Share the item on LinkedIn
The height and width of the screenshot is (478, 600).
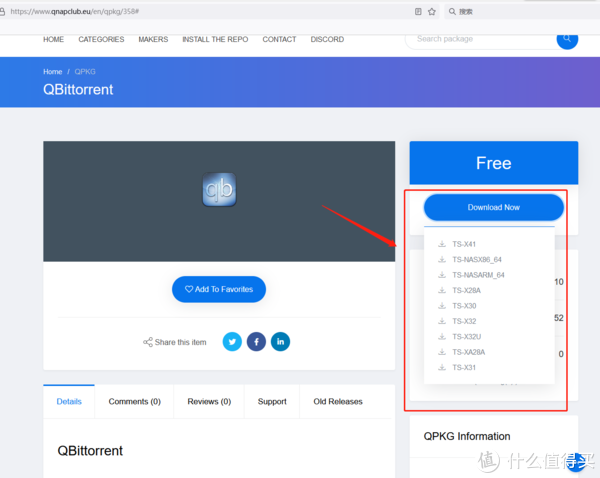(280, 341)
